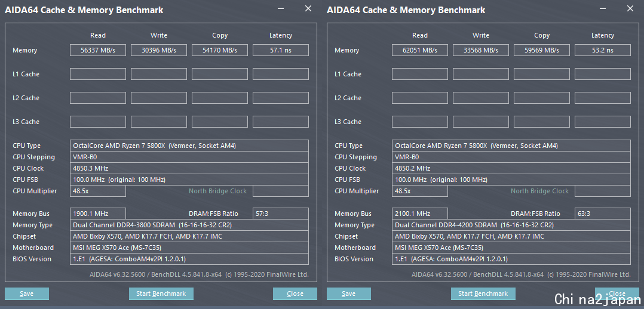Image resolution: width=644 pixels, height=309 pixels.
Task: Click the DDR4-4200 SDRAM memory type row
Action: [x=511, y=225]
